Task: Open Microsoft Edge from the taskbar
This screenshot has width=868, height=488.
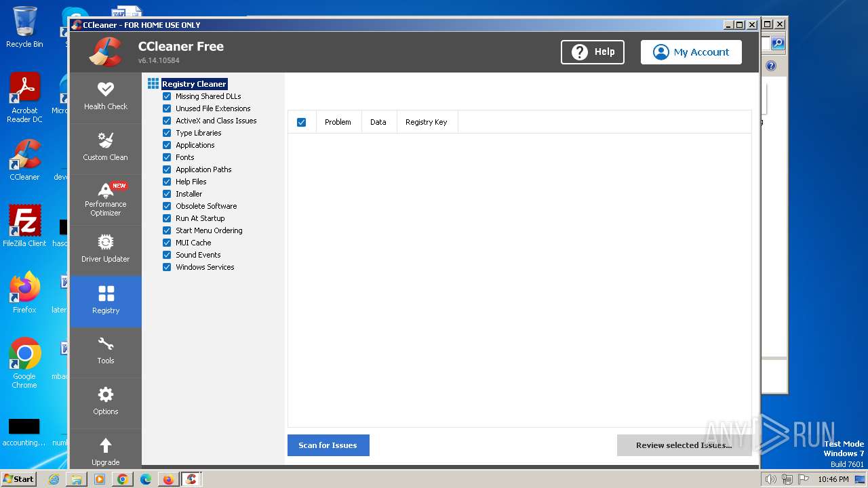Action: click(146, 479)
